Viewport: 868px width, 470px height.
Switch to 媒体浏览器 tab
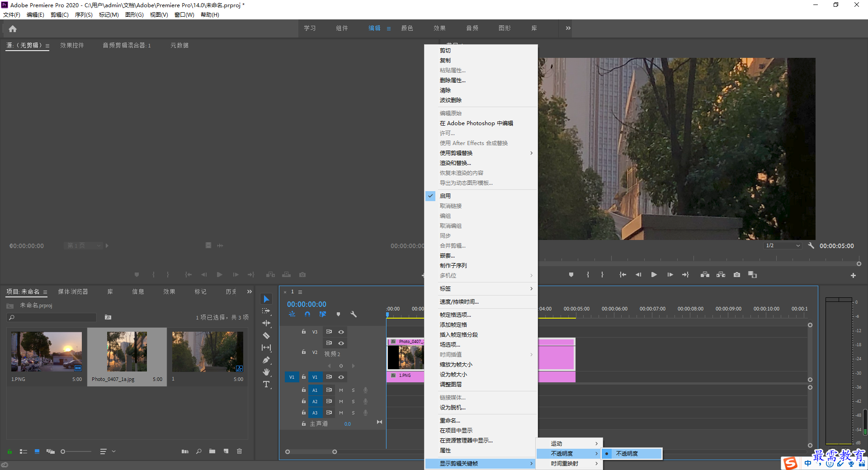click(x=73, y=291)
